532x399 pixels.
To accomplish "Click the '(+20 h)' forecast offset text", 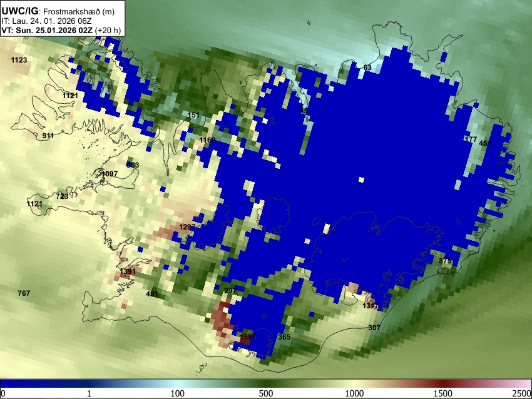I will click(x=108, y=30).
